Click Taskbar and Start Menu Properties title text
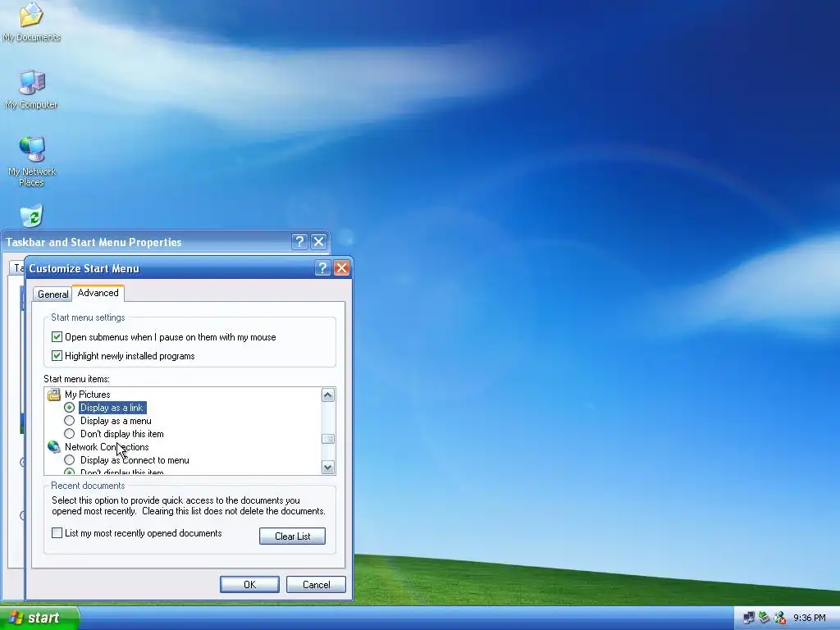 pyautogui.click(x=94, y=242)
